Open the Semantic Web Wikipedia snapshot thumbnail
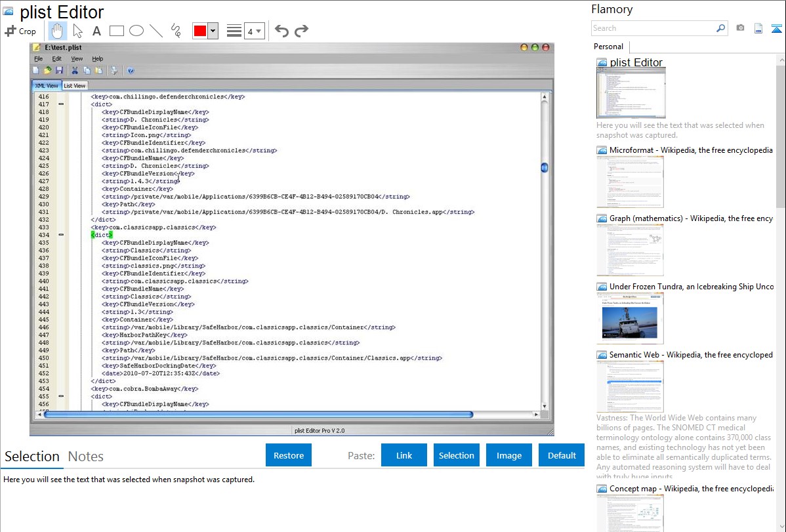This screenshot has height=532, width=786. click(630, 386)
